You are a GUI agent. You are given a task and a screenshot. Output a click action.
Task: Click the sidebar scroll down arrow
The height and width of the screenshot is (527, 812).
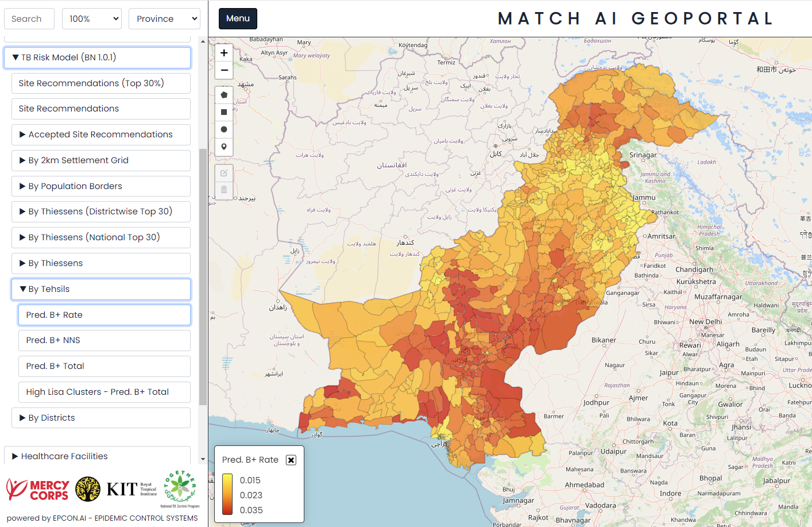click(203, 459)
